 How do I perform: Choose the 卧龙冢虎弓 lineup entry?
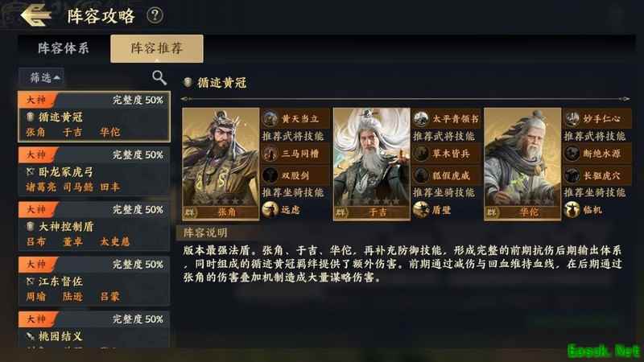94,171
